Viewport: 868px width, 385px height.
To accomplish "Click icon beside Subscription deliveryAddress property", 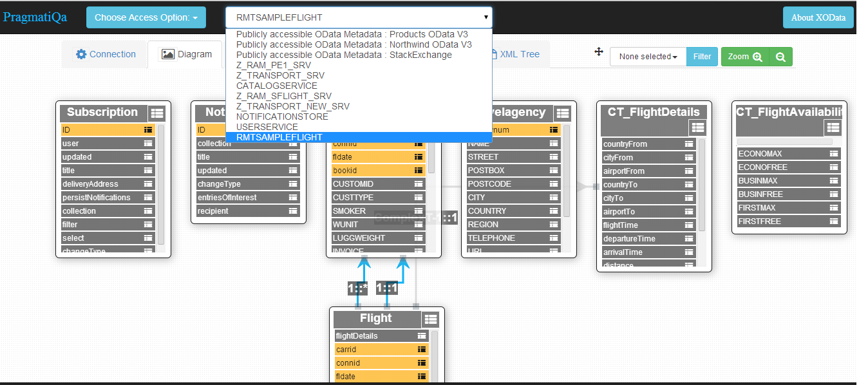I will point(148,184).
